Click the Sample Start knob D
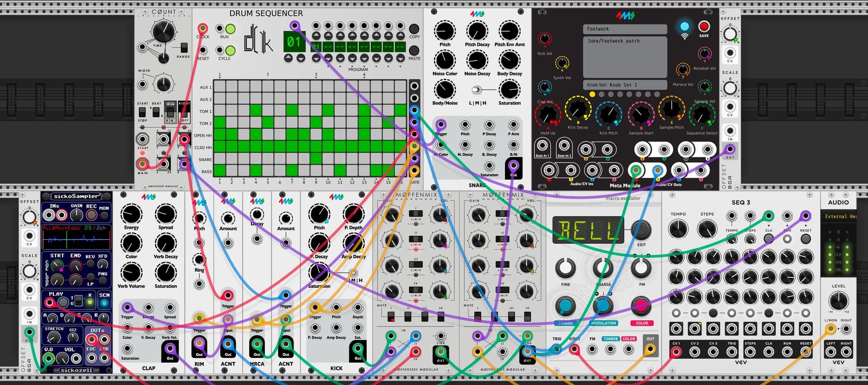Viewport: 868px width, 385px height. 641,115
